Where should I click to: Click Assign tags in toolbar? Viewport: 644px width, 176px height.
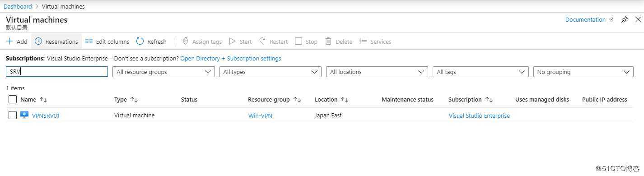[x=202, y=42]
